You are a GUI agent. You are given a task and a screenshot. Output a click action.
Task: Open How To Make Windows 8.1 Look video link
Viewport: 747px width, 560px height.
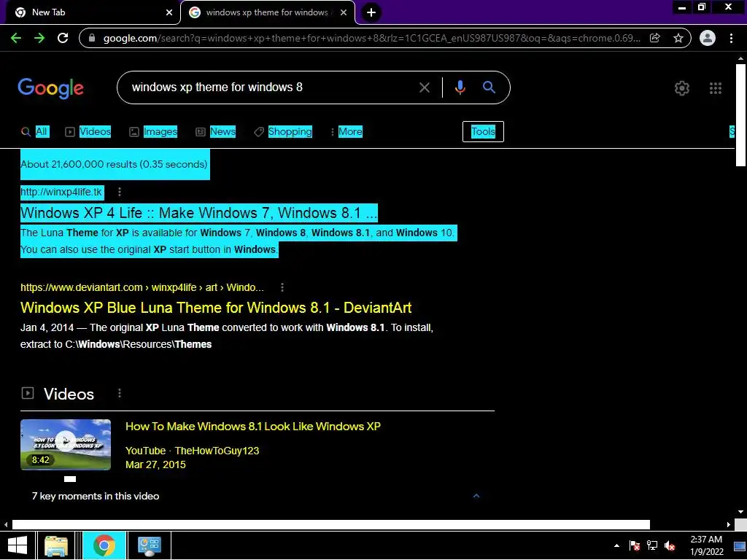(253, 426)
